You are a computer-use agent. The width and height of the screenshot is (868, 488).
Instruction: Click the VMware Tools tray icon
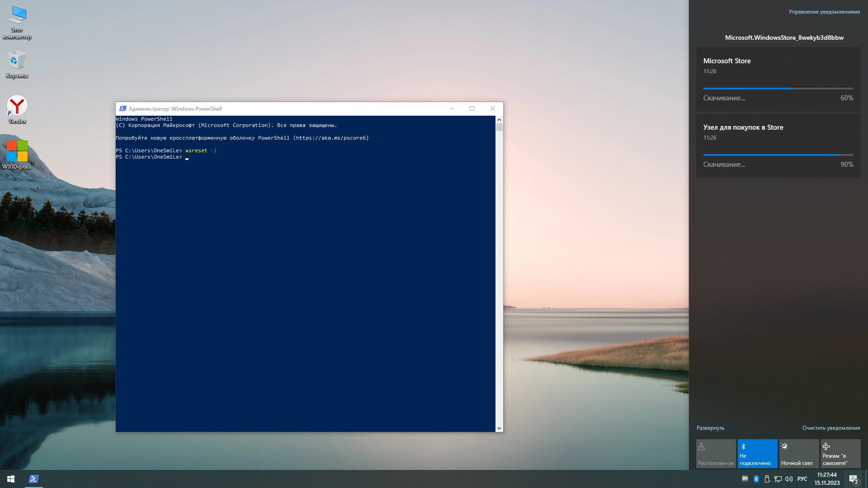(745, 479)
